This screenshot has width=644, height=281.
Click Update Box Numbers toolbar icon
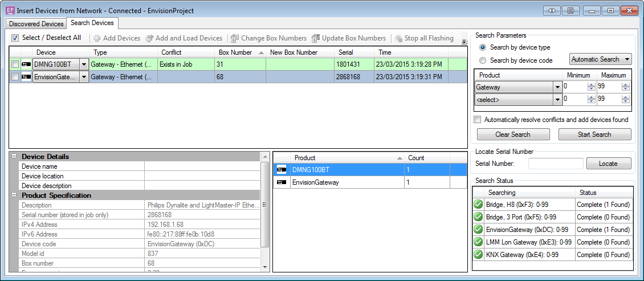(316, 38)
